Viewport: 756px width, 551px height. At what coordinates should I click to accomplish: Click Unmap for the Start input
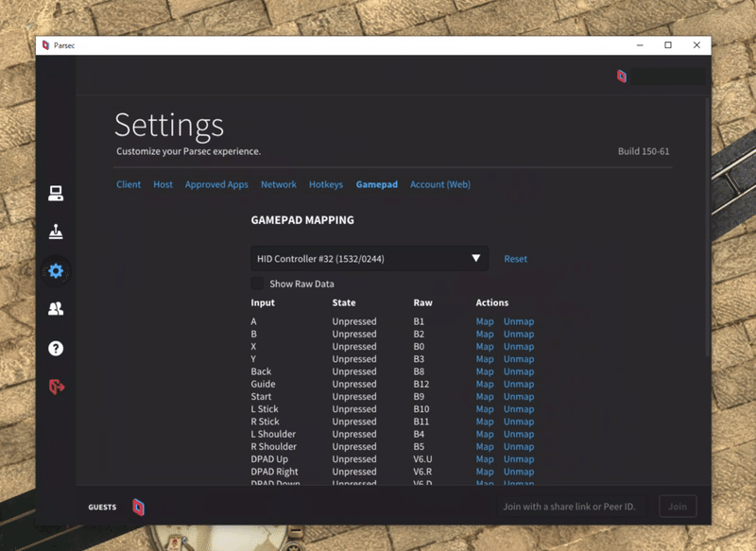[519, 397]
